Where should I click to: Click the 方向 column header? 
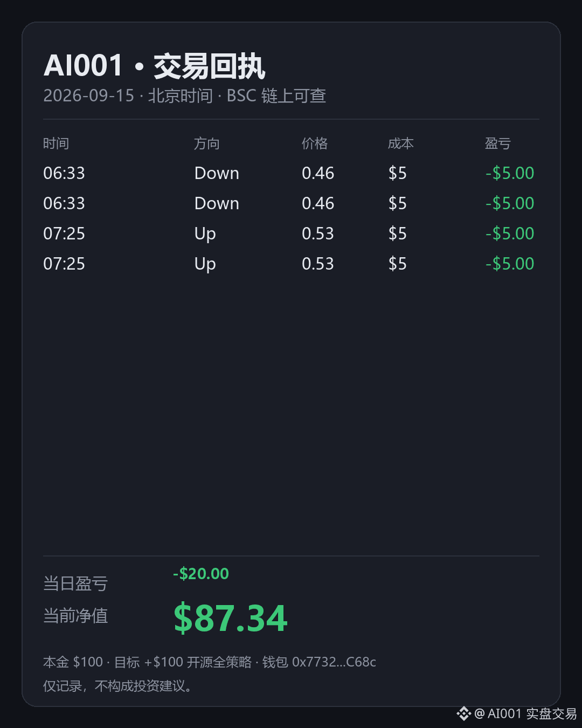tap(207, 143)
